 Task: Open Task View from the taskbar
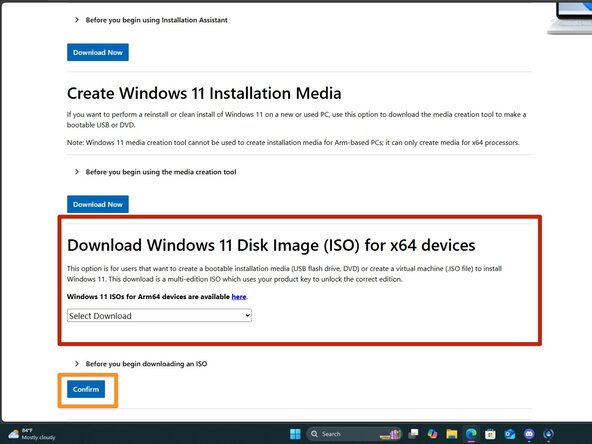(x=414, y=434)
